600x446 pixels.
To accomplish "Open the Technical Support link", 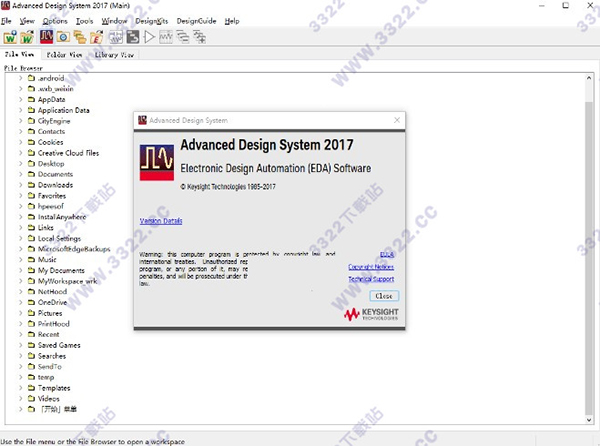I will coord(371,279).
